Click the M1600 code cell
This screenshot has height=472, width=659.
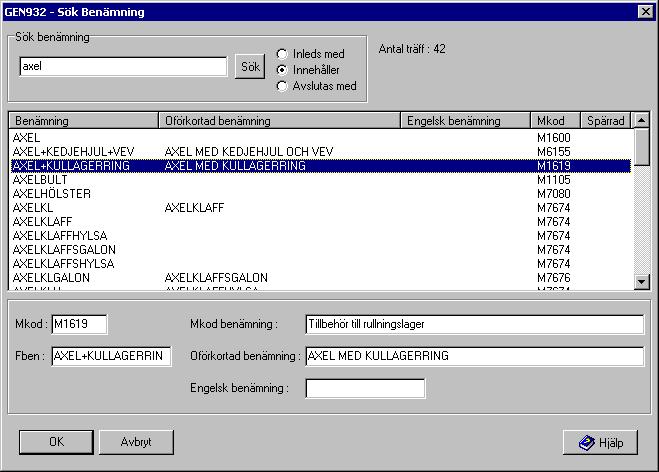pos(554,138)
